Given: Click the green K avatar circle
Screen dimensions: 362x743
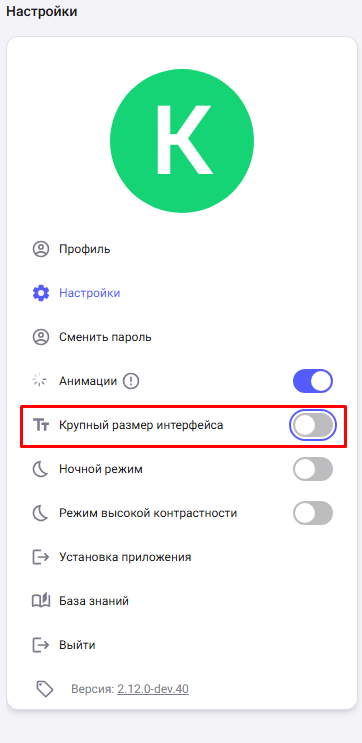Looking at the screenshot, I should tap(182, 141).
